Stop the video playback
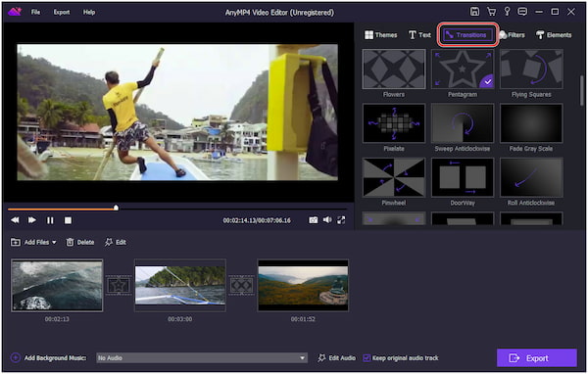Screen dimensions: 588x374 68,220
